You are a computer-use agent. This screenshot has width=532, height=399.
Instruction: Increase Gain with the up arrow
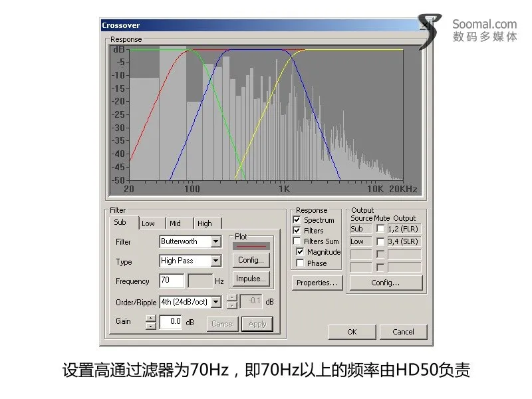click(x=151, y=319)
